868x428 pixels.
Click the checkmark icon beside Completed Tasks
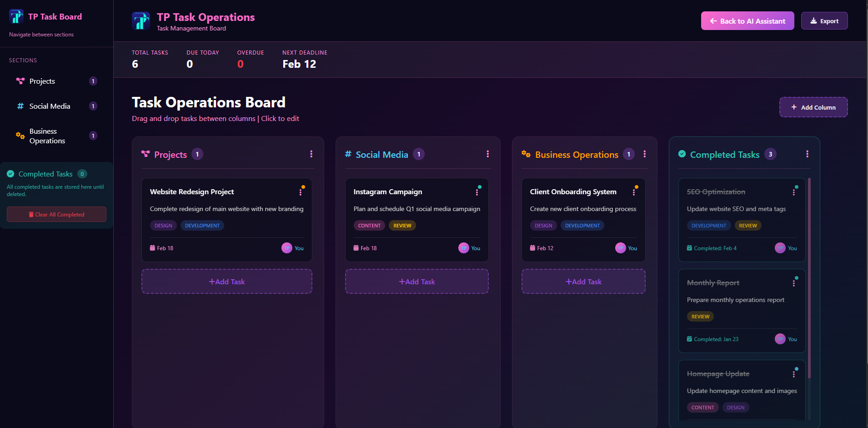click(x=10, y=173)
